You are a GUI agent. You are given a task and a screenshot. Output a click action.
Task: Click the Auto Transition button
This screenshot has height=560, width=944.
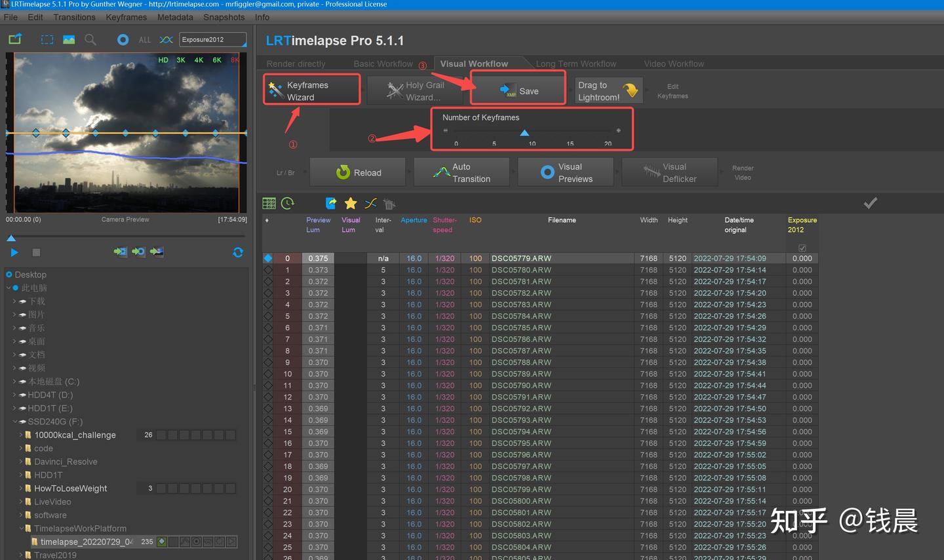coord(463,173)
